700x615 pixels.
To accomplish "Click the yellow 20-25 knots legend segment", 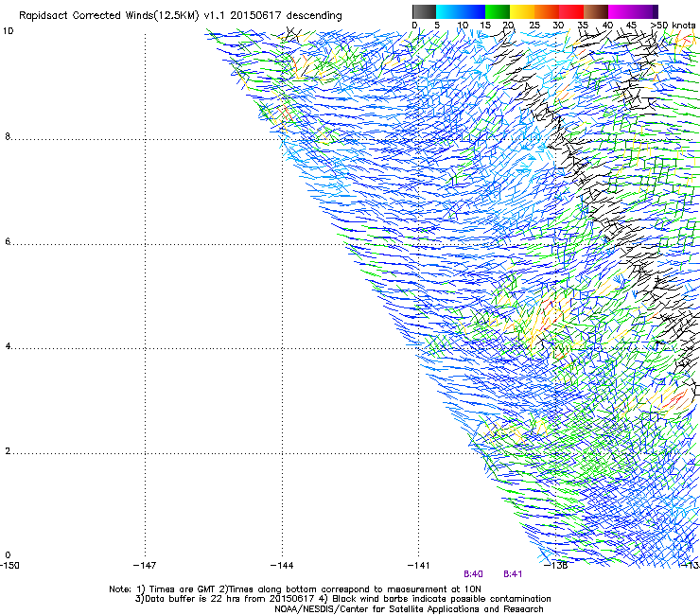I will click(522, 11).
